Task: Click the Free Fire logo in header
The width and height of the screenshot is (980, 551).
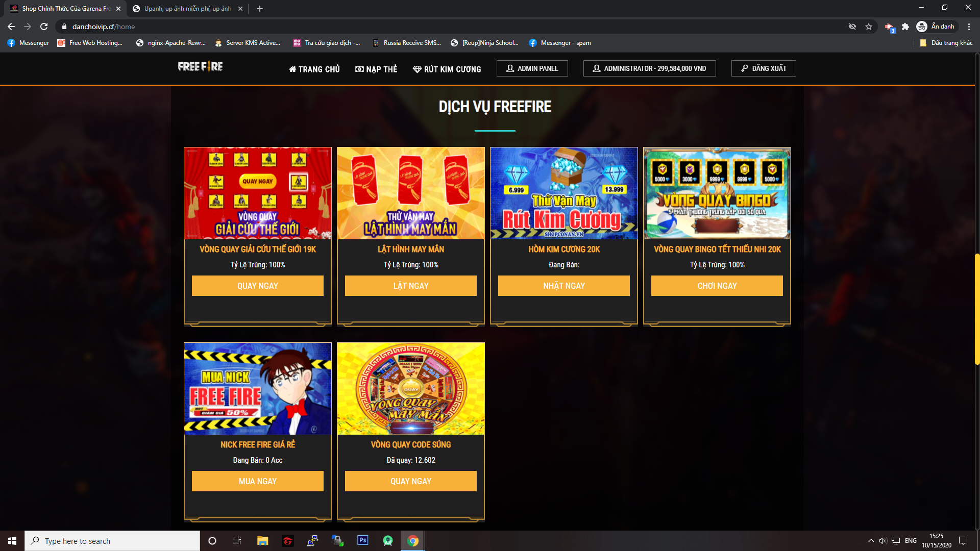Action: (x=200, y=67)
